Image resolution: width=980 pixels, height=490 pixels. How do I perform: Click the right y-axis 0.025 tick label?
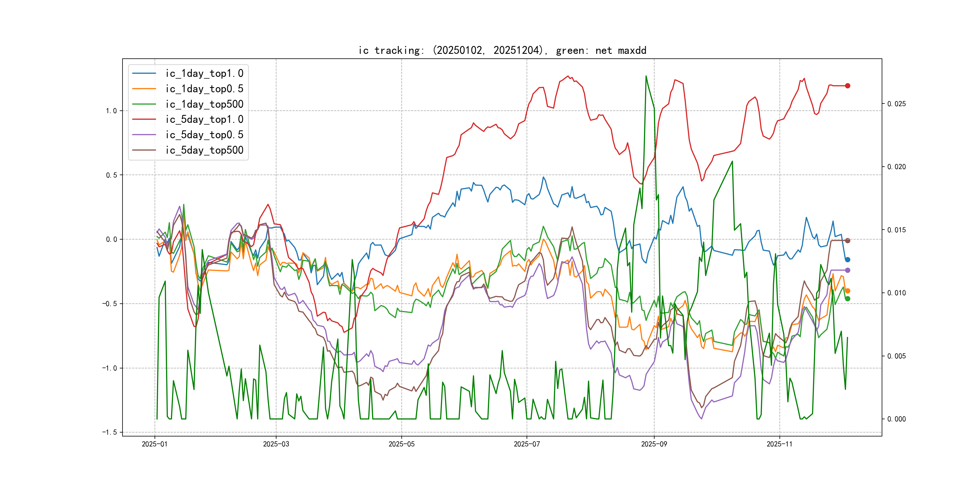coord(896,104)
